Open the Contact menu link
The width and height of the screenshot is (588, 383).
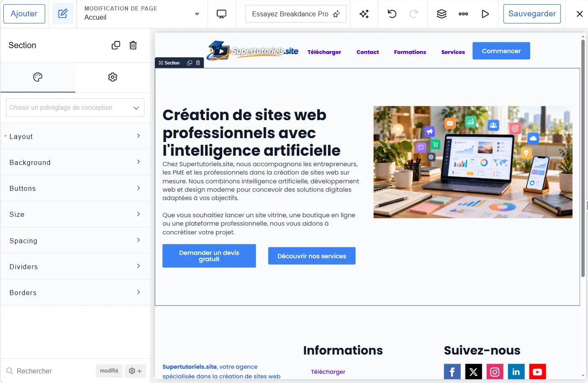(x=367, y=52)
